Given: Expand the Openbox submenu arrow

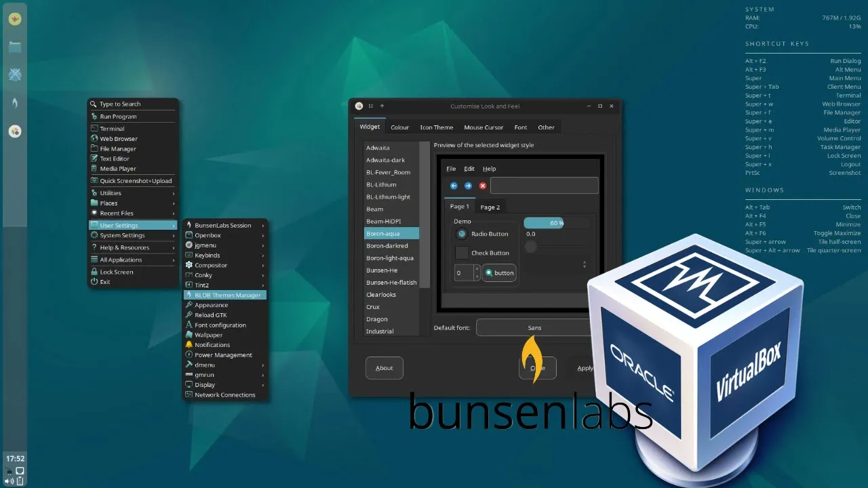Looking at the screenshot, I should (263, 235).
